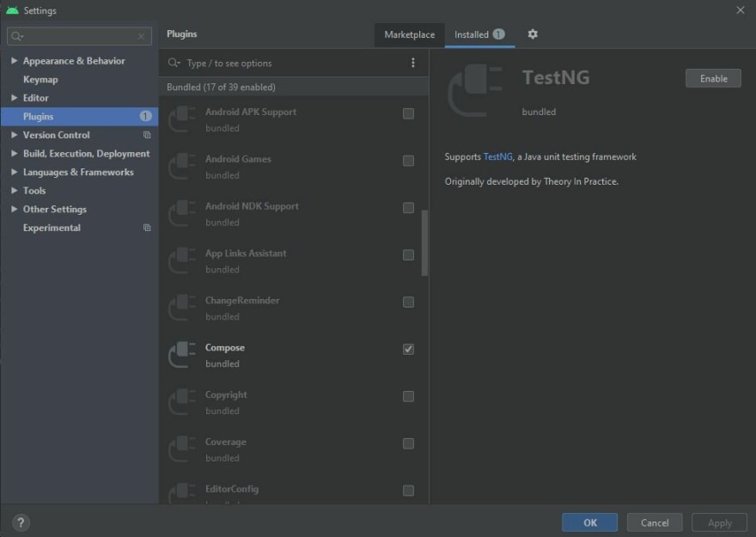The width and height of the screenshot is (756, 537).
Task: Select the Compose plugin name
Action: coord(225,348)
